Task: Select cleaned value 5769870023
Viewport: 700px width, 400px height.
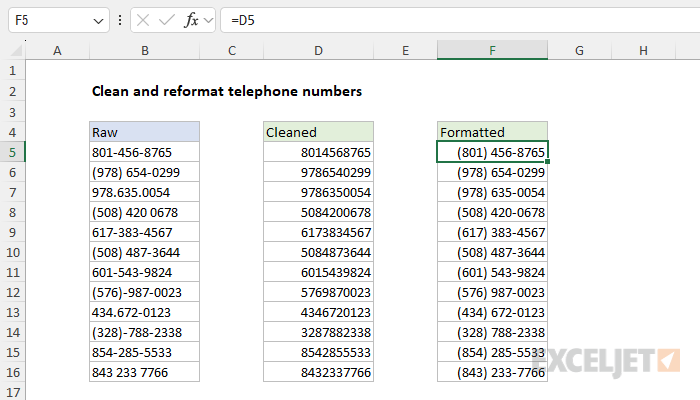Action: coord(318,292)
